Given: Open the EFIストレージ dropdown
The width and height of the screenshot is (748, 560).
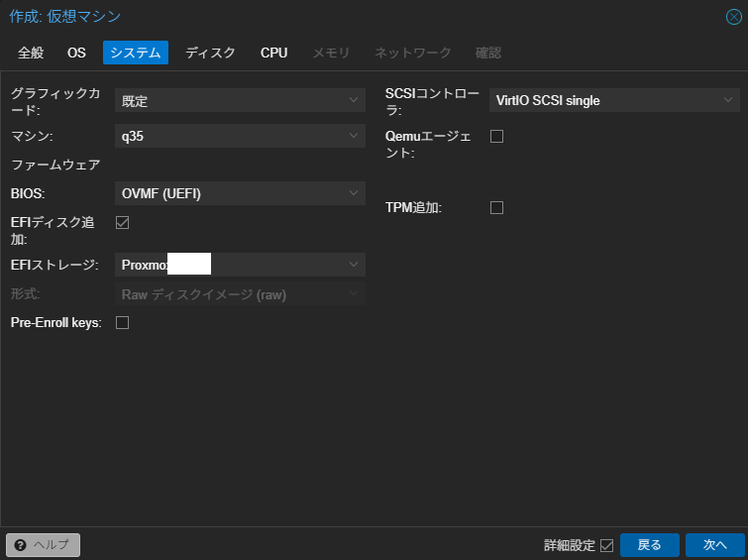Looking at the screenshot, I should click(240, 265).
